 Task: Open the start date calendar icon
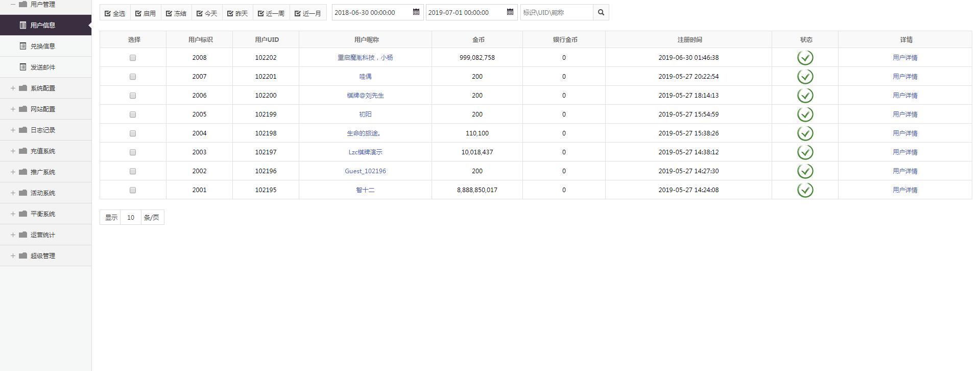416,12
